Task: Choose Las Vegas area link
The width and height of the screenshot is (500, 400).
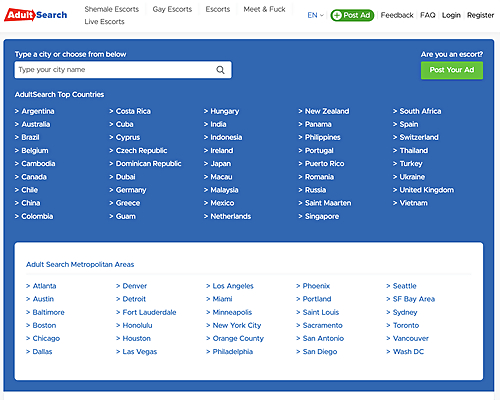Action: [x=140, y=352]
